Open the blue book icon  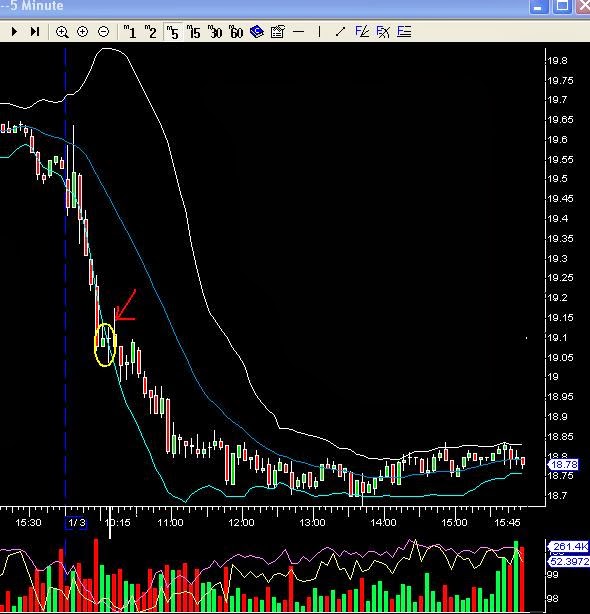coord(257,32)
